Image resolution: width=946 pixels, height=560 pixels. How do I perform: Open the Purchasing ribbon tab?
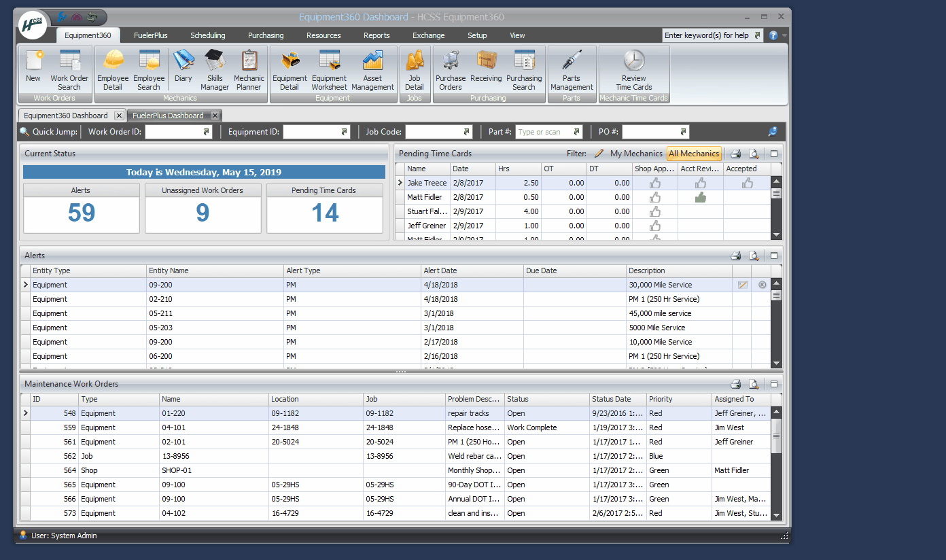tap(266, 35)
